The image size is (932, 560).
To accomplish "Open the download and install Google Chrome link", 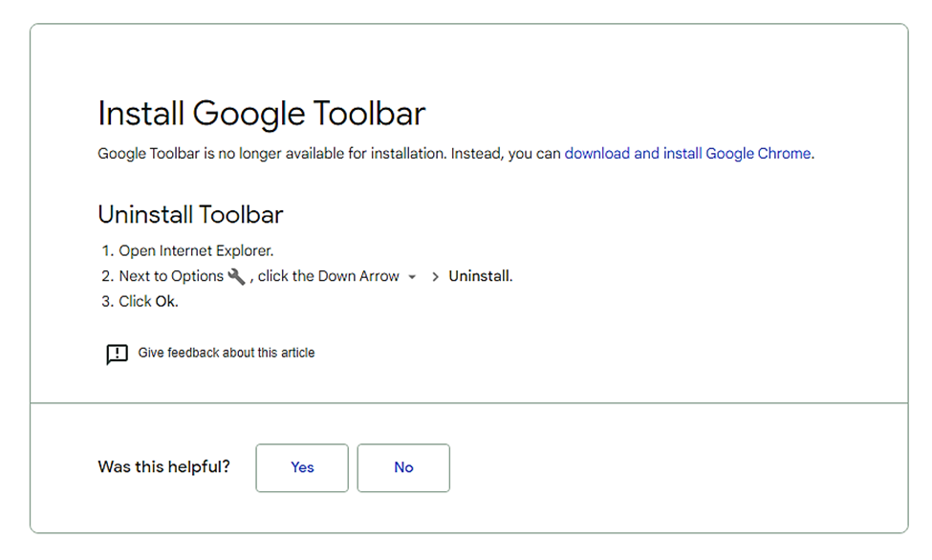I will (688, 153).
